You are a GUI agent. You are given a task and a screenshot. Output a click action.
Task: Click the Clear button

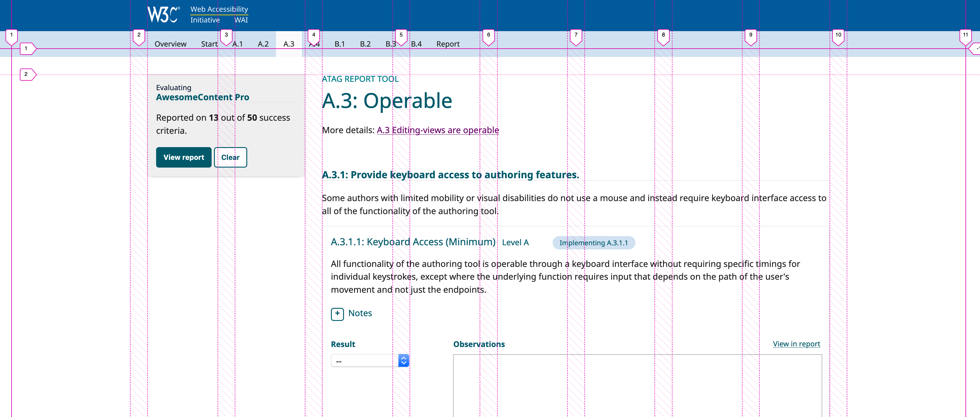(231, 157)
